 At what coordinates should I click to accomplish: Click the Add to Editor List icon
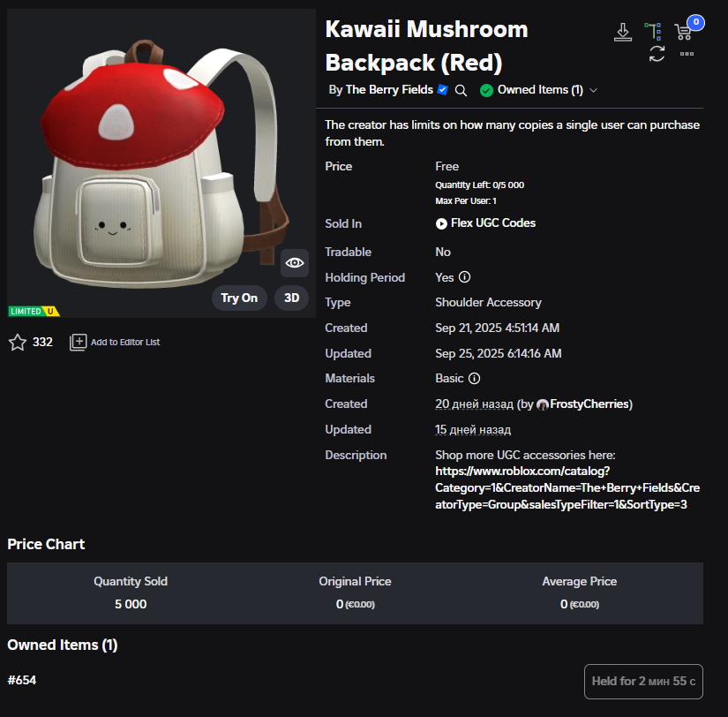click(78, 343)
